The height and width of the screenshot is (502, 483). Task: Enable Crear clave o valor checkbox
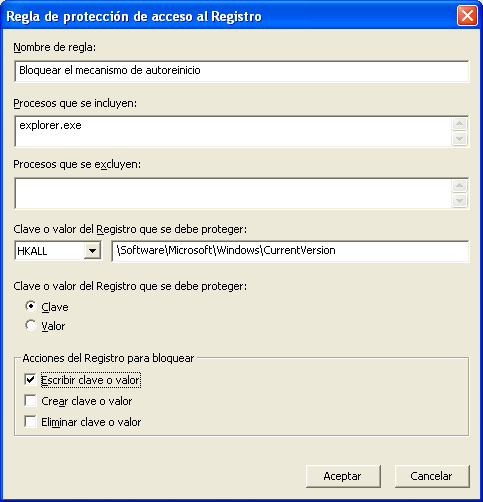pos(30,401)
